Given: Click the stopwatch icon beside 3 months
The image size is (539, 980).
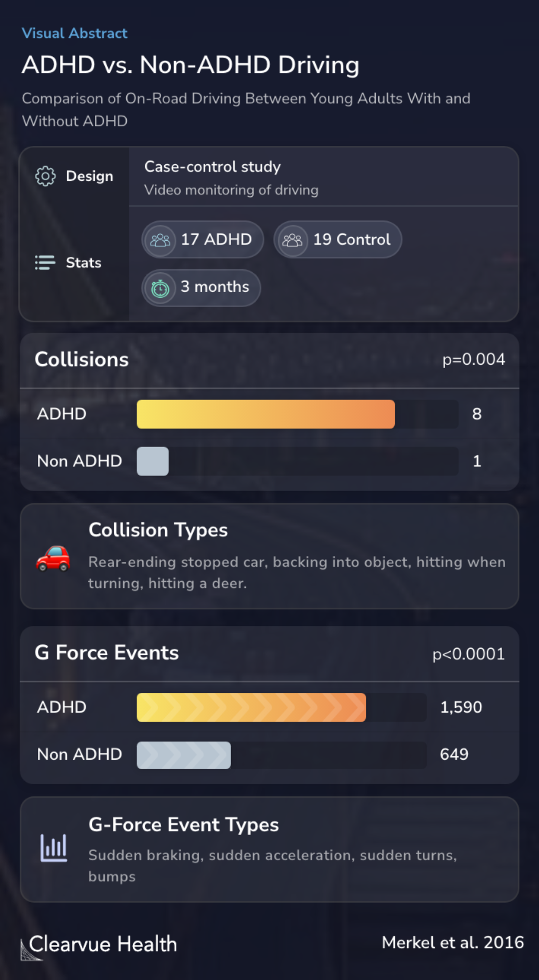Looking at the screenshot, I should [160, 288].
